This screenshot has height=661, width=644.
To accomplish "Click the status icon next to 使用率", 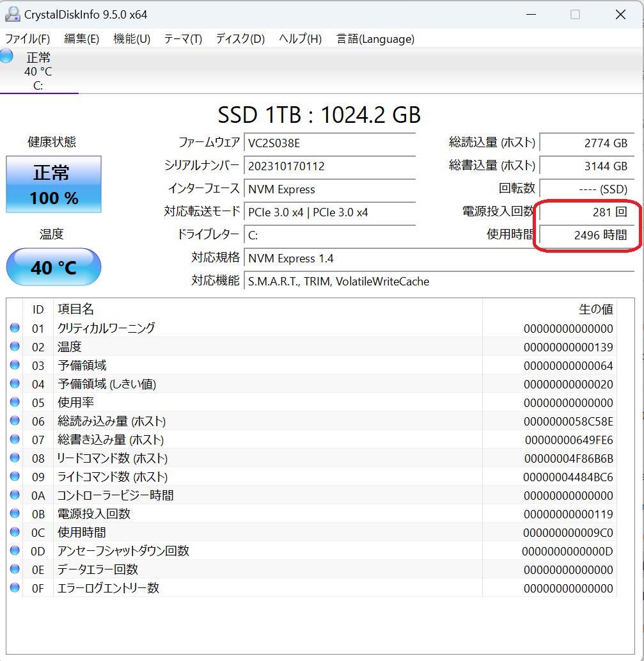I will point(15,402).
